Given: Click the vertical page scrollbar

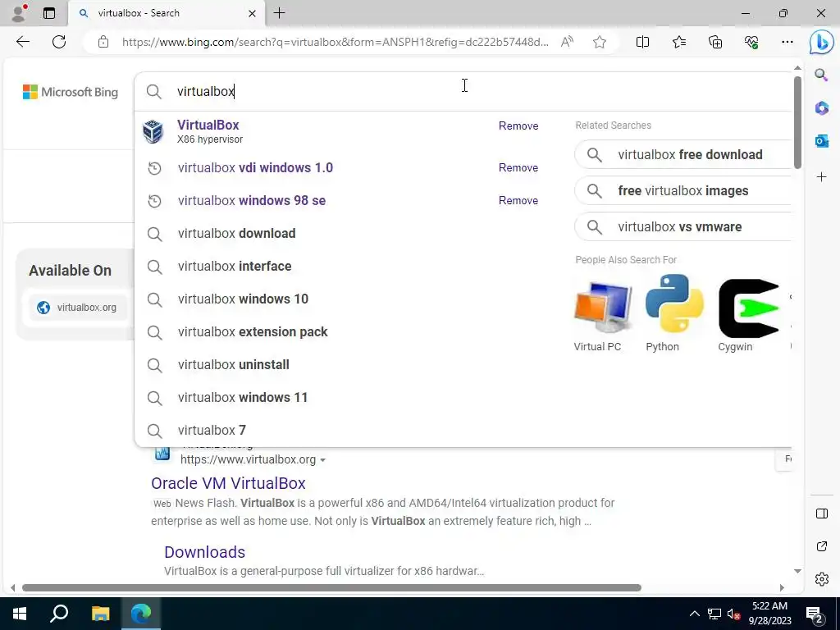Looking at the screenshot, I should click(x=797, y=122).
